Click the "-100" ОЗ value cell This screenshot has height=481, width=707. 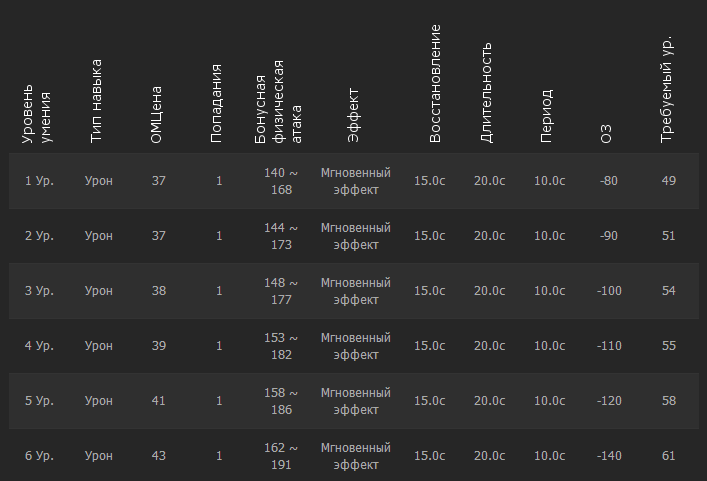608,291
